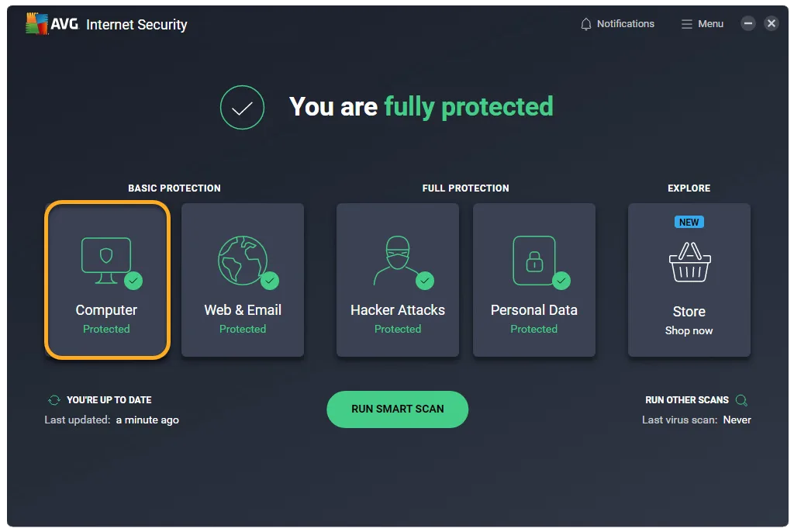Click the refresh update arrows icon
The height and width of the screenshot is (532, 794).
coord(54,399)
